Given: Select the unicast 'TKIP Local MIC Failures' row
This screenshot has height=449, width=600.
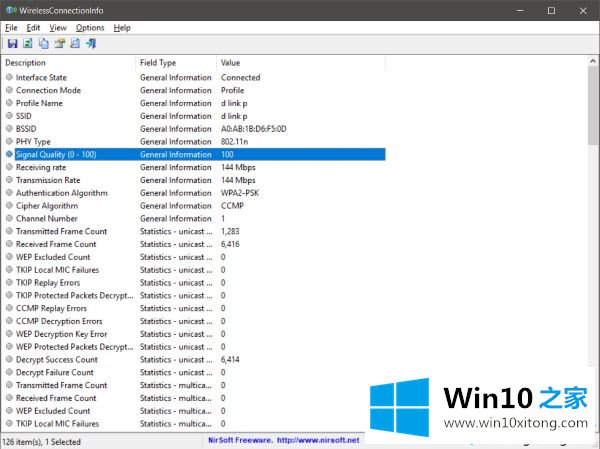Looking at the screenshot, I should point(194,269).
